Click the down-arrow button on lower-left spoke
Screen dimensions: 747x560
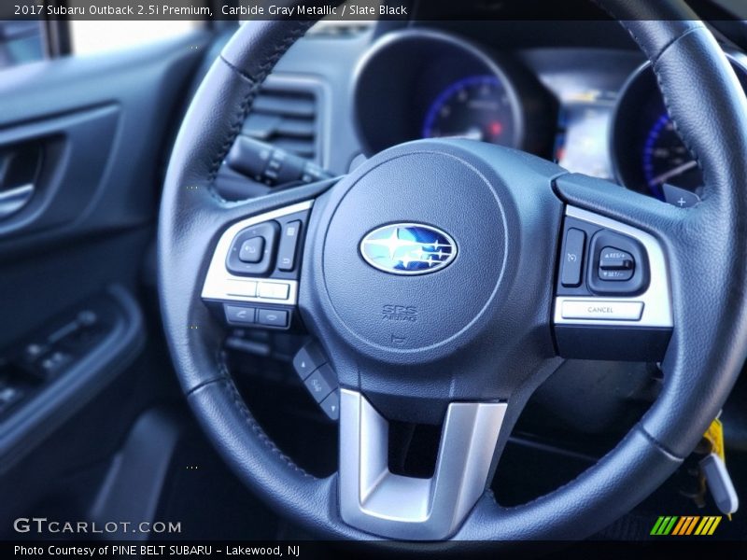tap(331, 405)
